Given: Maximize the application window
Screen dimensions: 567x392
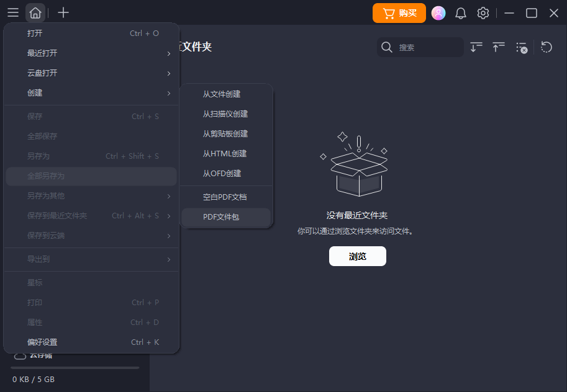Looking at the screenshot, I should pyautogui.click(x=531, y=14).
